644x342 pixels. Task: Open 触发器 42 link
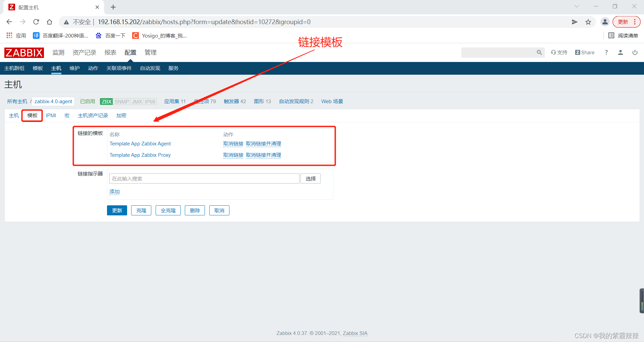click(x=235, y=101)
